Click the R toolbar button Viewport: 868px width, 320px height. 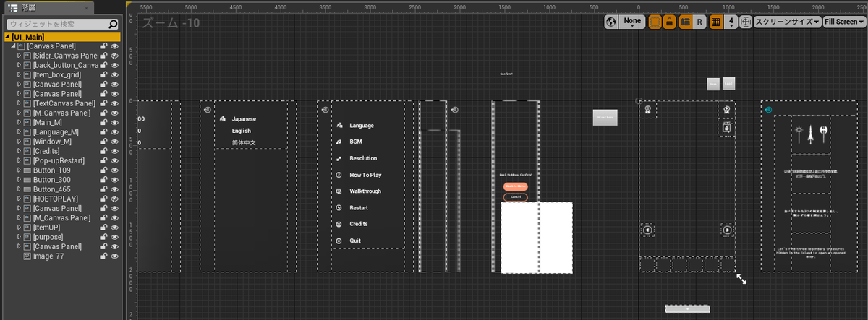pos(699,22)
